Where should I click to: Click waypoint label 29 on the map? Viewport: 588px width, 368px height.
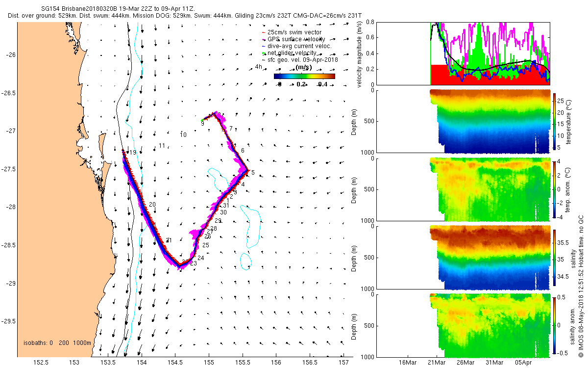point(218,221)
